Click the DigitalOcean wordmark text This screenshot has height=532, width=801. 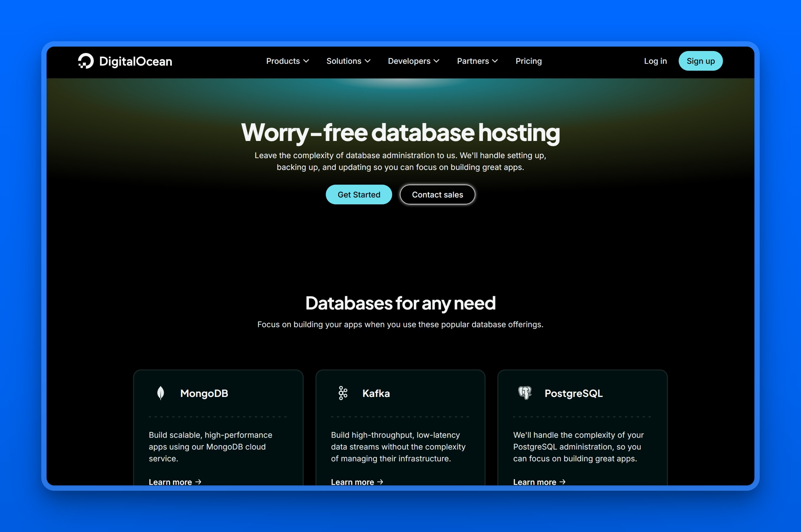(x=136, y=61)
